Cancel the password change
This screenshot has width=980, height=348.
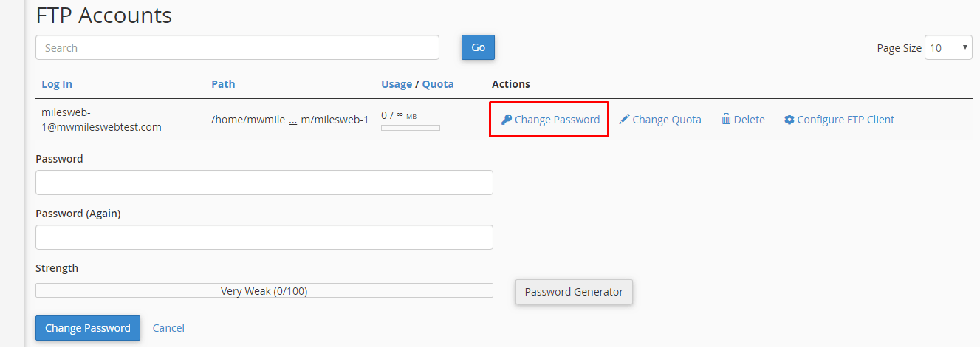click(x=168, y=328)
